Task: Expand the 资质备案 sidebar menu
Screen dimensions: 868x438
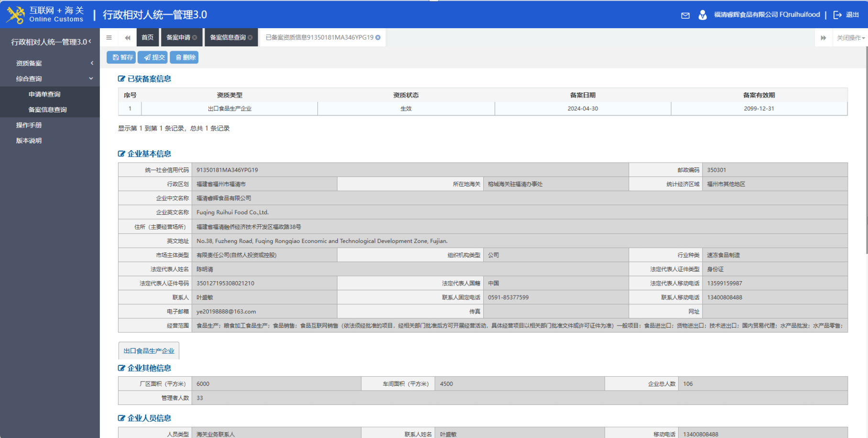Action: (x=50, y=63)
